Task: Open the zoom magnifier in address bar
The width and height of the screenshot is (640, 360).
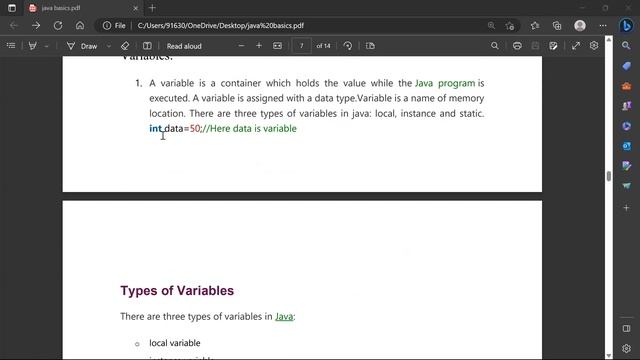Action: [x=491, y=25]
